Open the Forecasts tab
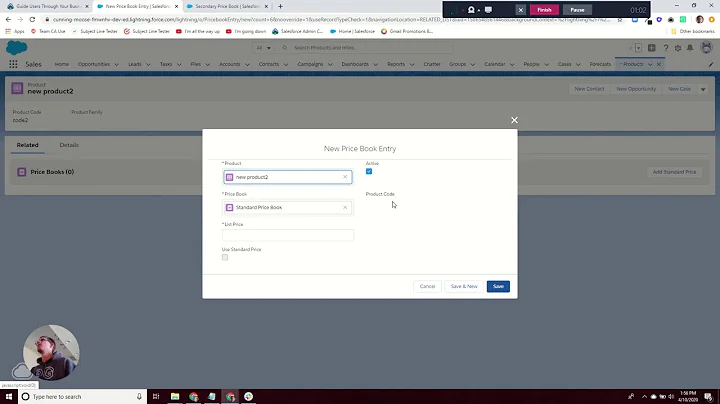Viewport: 720px width, 404px height. tap(600, 64)
